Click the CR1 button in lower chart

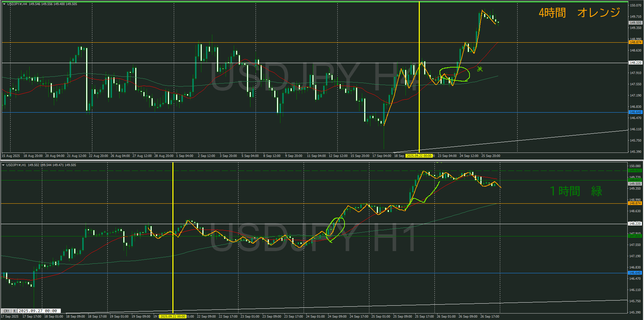pos(6,311)
